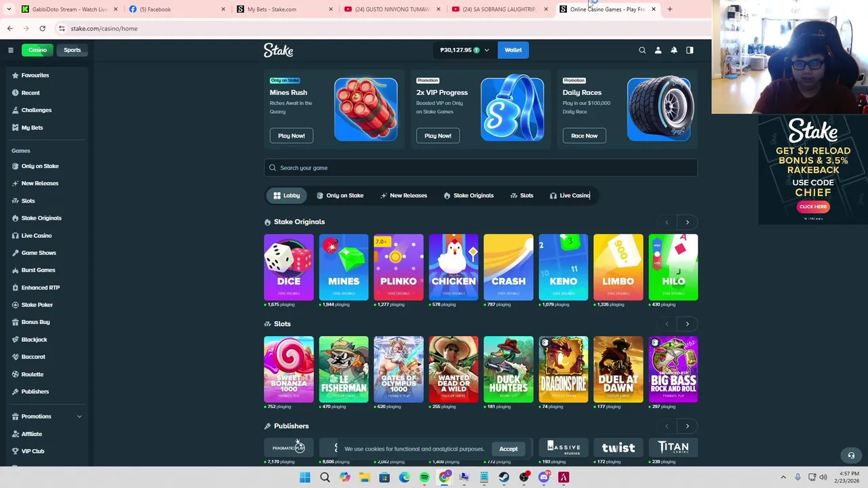Screen dimensions: 868x488
Task: Open the live support headset icon
Action: (x=851, y=455)
